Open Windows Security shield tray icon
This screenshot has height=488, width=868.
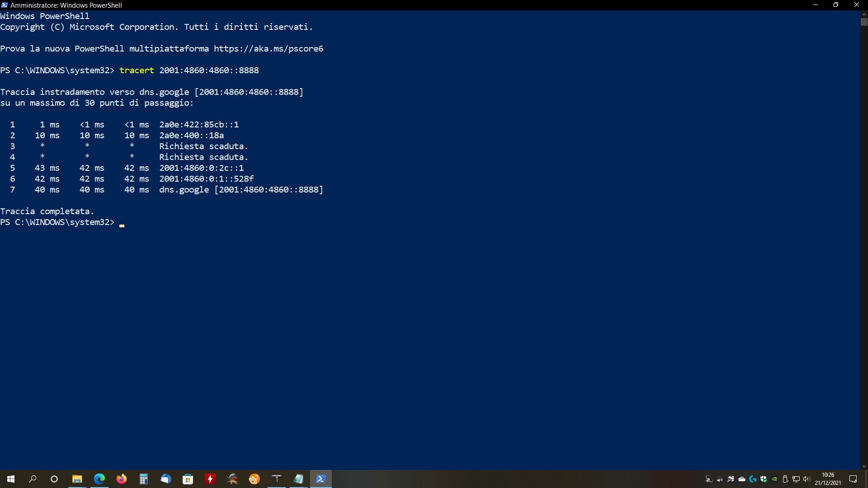pyautogui.click(x=764, y=479)
